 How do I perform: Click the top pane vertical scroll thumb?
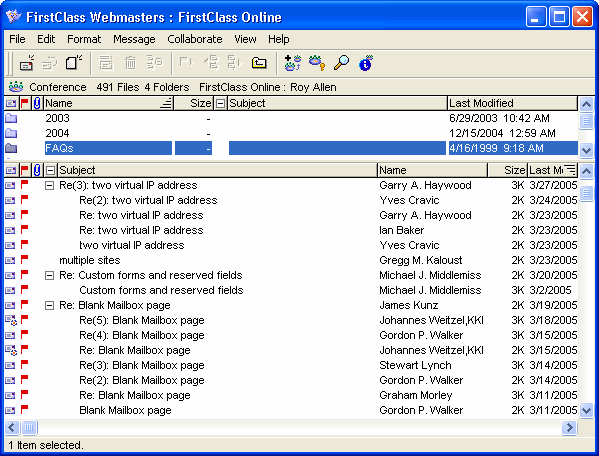click(x=586, y=121)
